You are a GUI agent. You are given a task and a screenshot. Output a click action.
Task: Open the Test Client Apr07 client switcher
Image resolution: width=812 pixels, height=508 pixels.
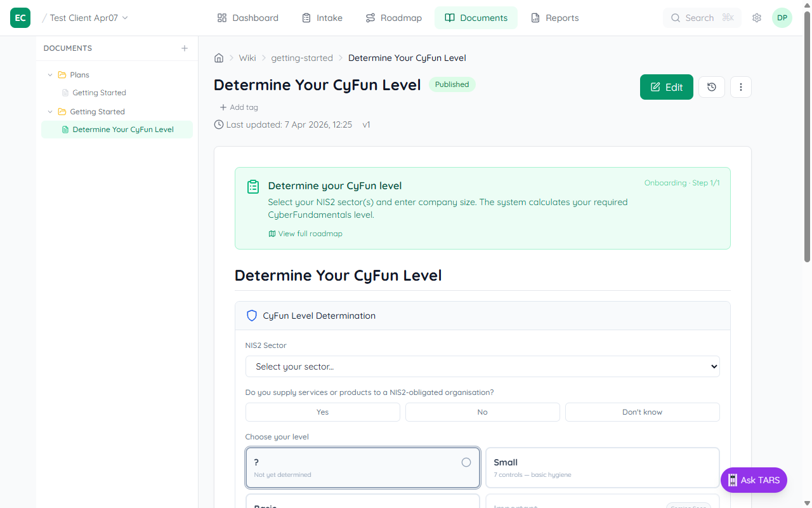pos(86,18)
